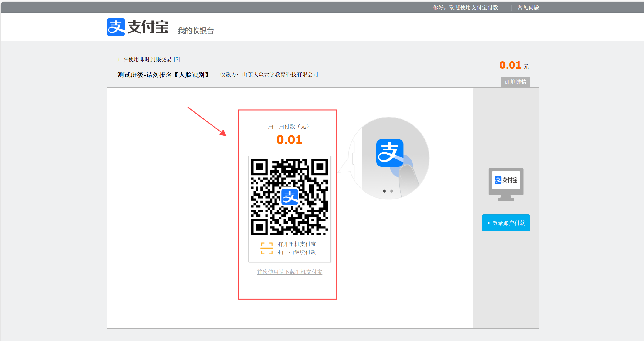Click the [?] help link beside 即时到账交易
The width and height of the screenshot is (644, 341).
[x=177, y=60]
